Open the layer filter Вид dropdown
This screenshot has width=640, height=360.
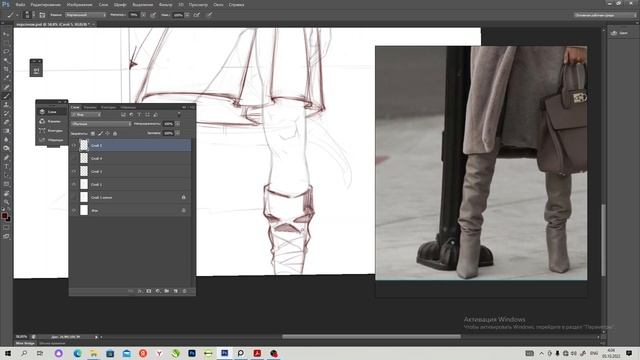tap(86, 115)
